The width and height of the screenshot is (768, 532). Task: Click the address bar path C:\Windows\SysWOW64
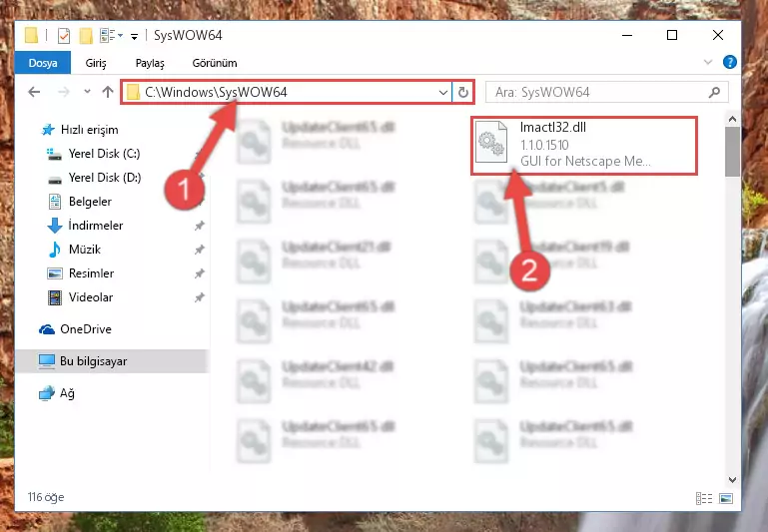[x=216, y=92]
